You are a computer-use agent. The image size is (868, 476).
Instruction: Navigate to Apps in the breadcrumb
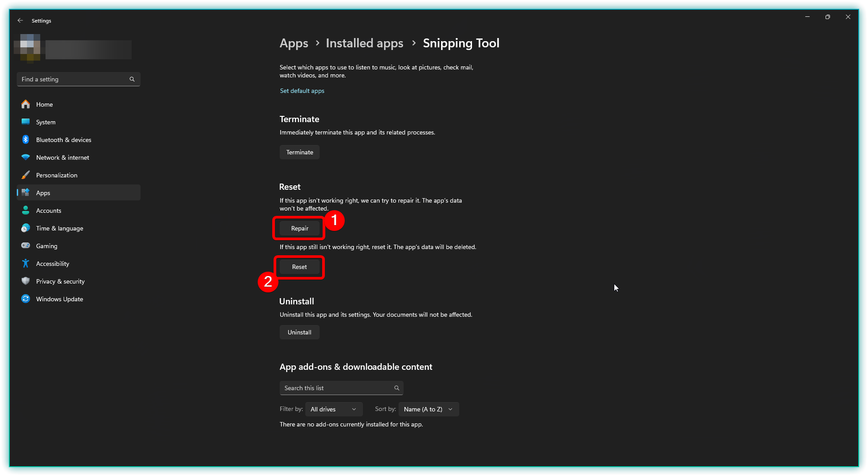pyautogui.click(x=294, y=43)
